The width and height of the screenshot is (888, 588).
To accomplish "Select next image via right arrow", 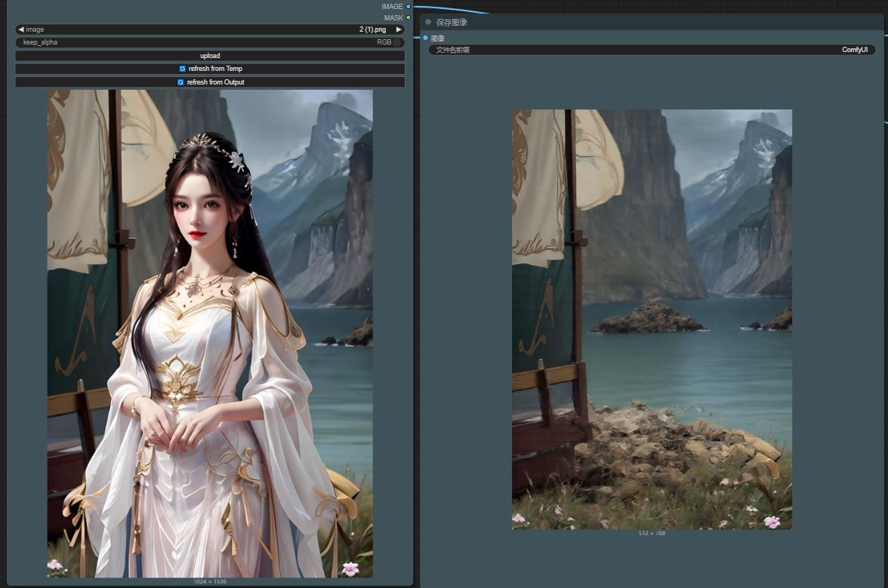I will tap(399, 29).
